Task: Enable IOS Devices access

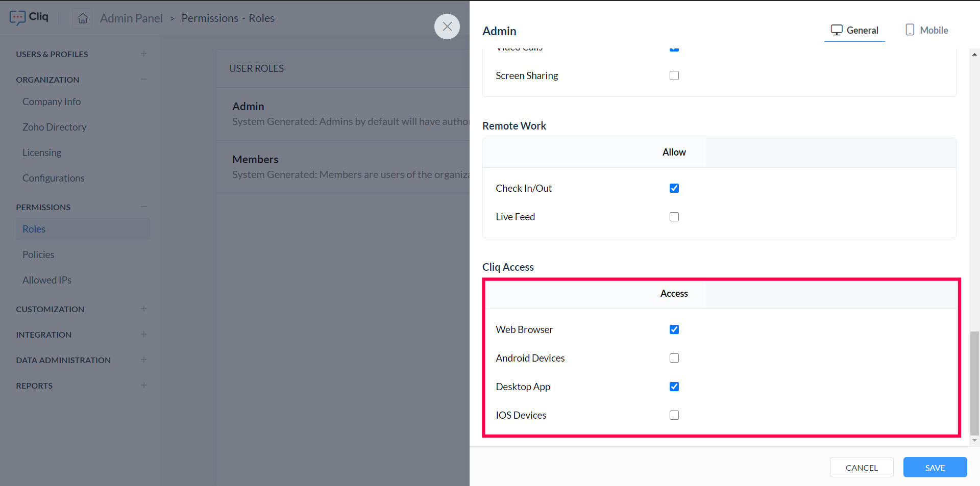Action: point(674,415)
